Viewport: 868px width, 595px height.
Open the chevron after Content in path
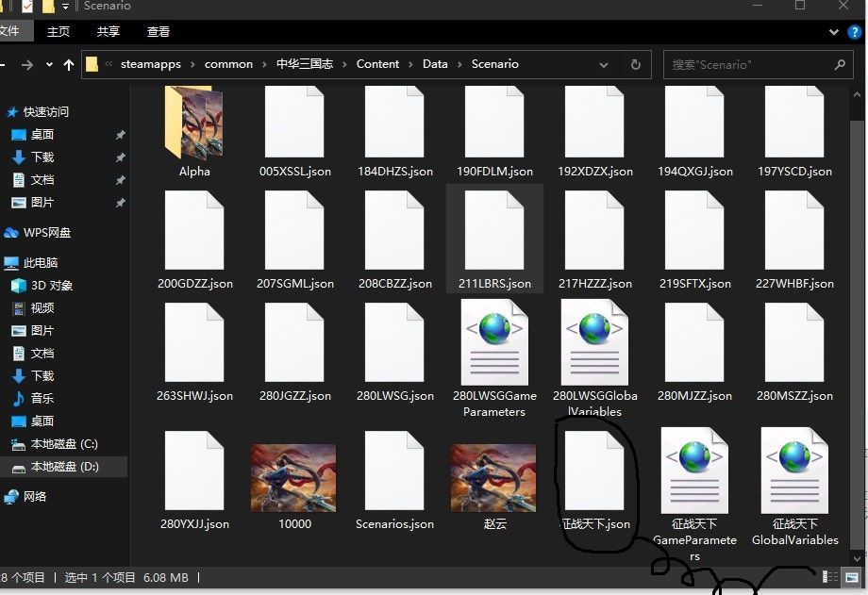point(410,65)
